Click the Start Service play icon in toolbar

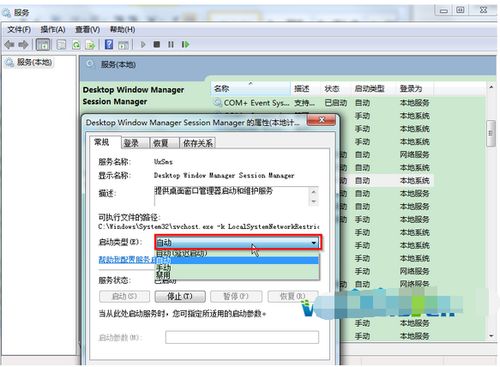143,44
